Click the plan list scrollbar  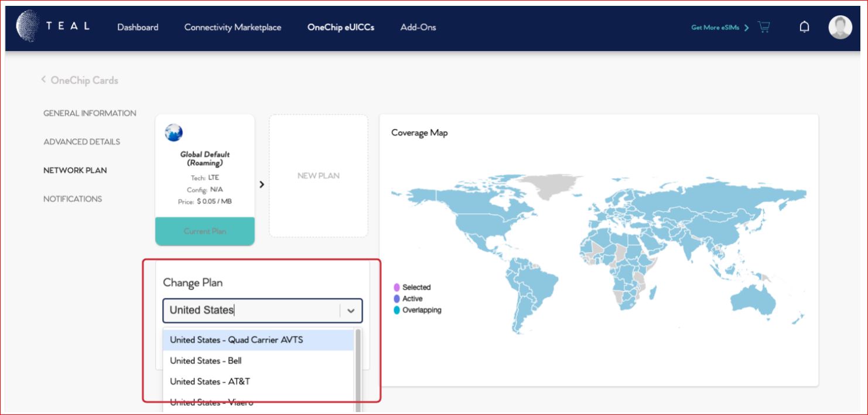coord(358,370)
